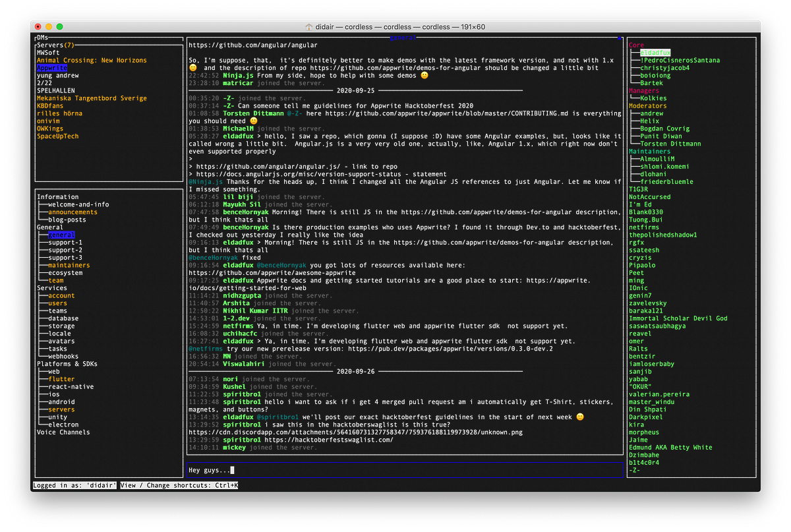This screenshot has height=532, width=791.
Task: Open the support-3 channel
Action: (x=65, y=258)
